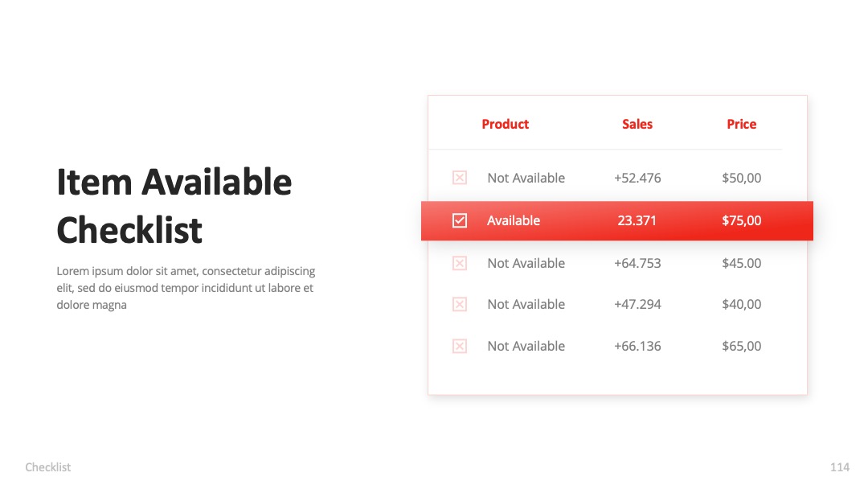Select the Item Available Checklist title
This screenshot has height=489, width=868.
174,205
